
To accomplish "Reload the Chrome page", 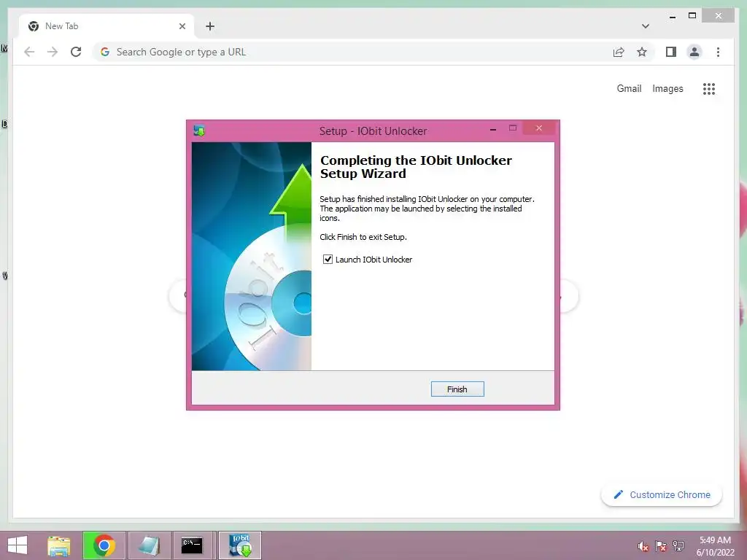I will 76,52.
